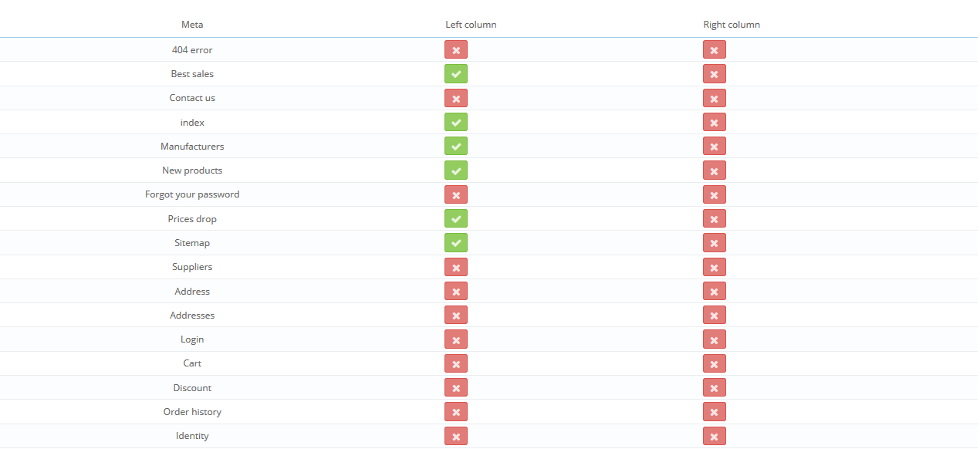The image size is (980, 449).
Task: Enable right column for Forgot your password
Action: (x=715, y=194)
